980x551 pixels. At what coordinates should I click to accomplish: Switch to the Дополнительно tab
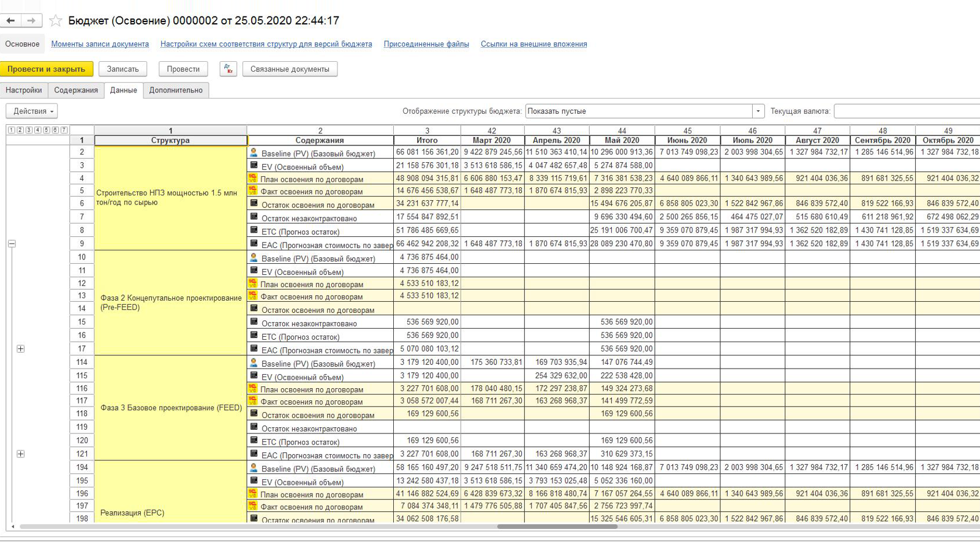click(176, 90)
